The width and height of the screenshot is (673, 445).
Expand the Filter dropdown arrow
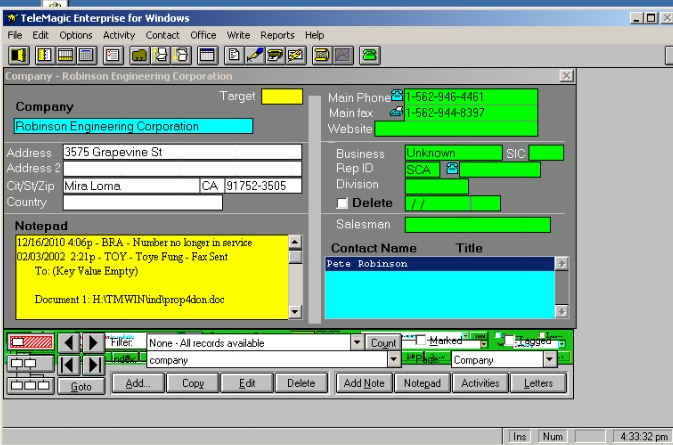[357, 342]
